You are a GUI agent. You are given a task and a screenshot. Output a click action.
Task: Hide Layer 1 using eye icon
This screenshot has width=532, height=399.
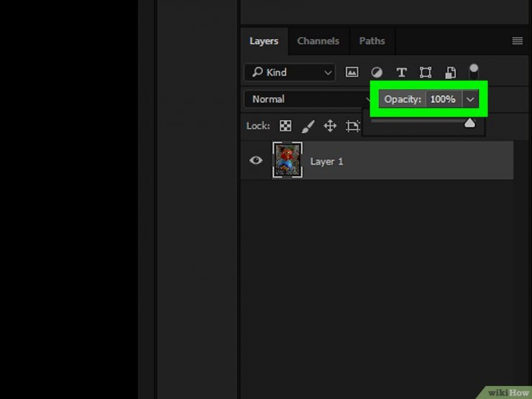256,161
